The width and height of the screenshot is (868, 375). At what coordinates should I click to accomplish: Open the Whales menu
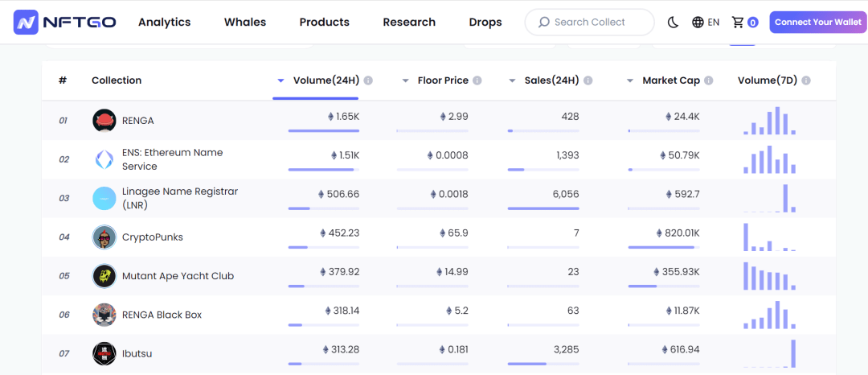tap(244, 23)
